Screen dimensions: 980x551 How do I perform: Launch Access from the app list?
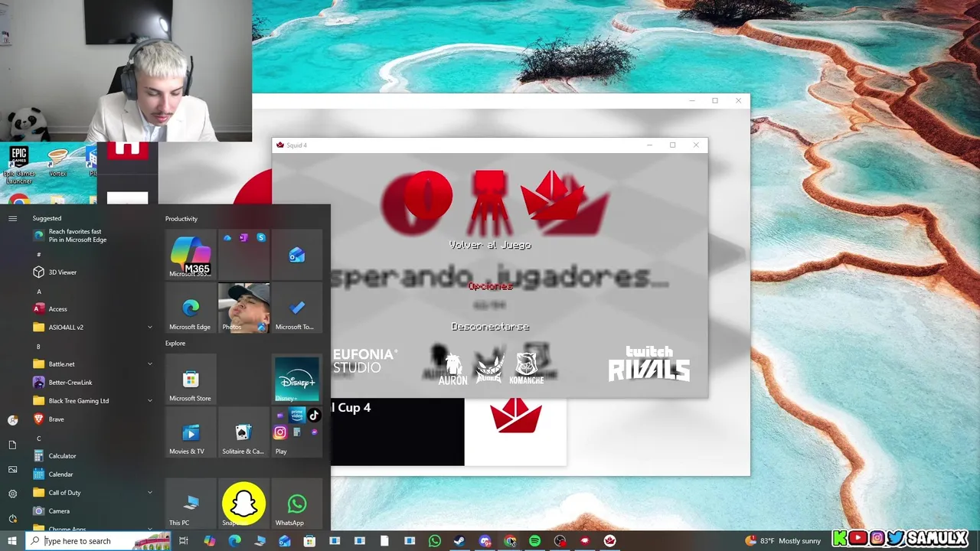(x=92, y=308)
